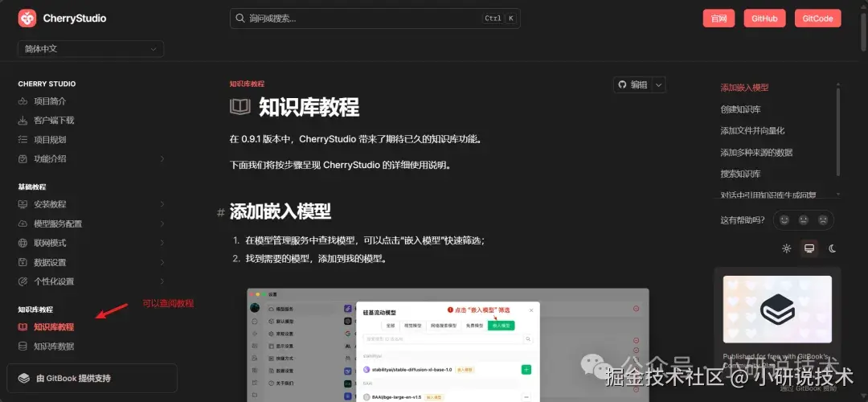Click the GitHub icon beside 编辑
Screen dimensions: 868x402
click(x=622, y=84)
